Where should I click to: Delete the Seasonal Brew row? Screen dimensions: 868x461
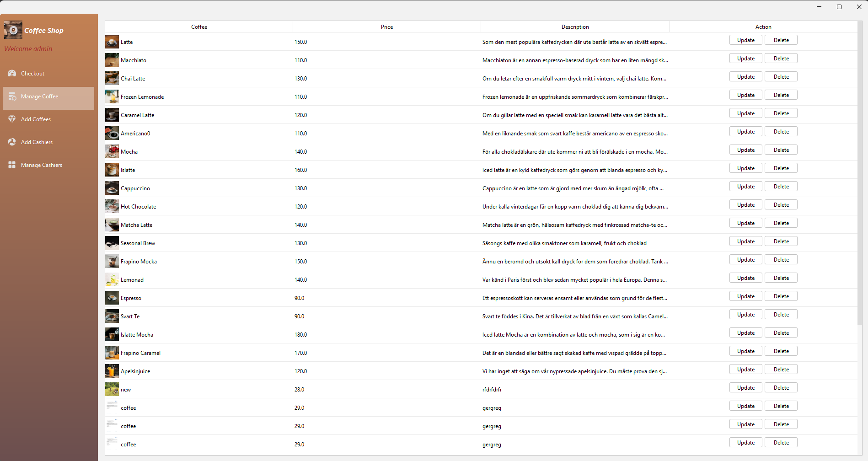click(x=781, y=241)
